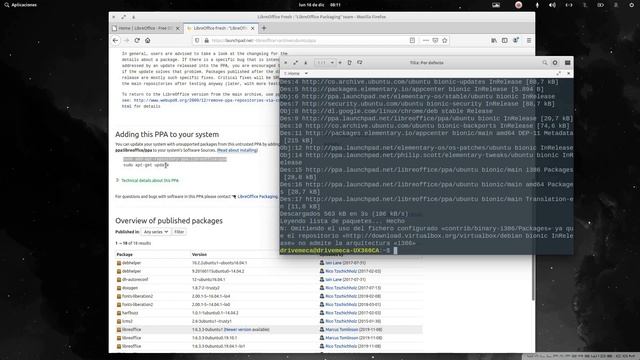
Task: Click the padlock site security icon
Action: click(x=207, y=40)
